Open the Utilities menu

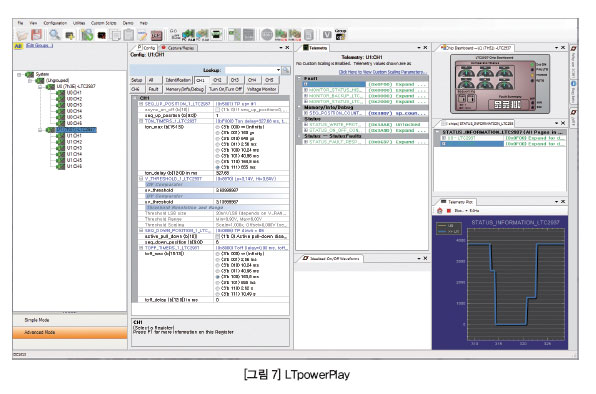[79, 23]
